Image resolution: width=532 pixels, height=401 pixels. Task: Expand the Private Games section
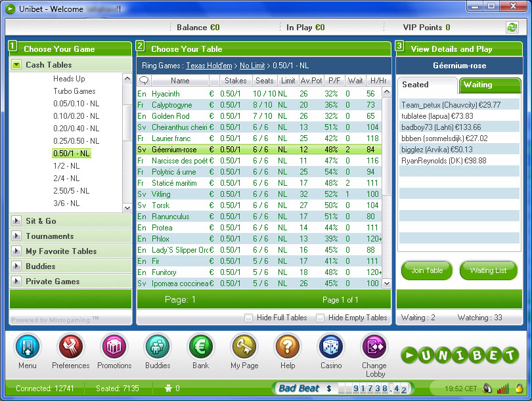coord(16,282)
